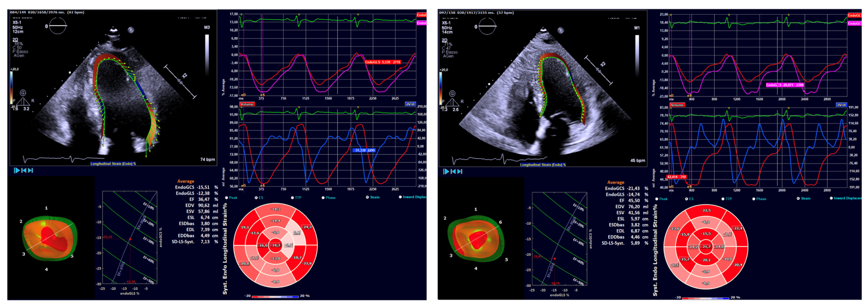Click the -24,3 segment in left bullseye plot

point(307,227)
